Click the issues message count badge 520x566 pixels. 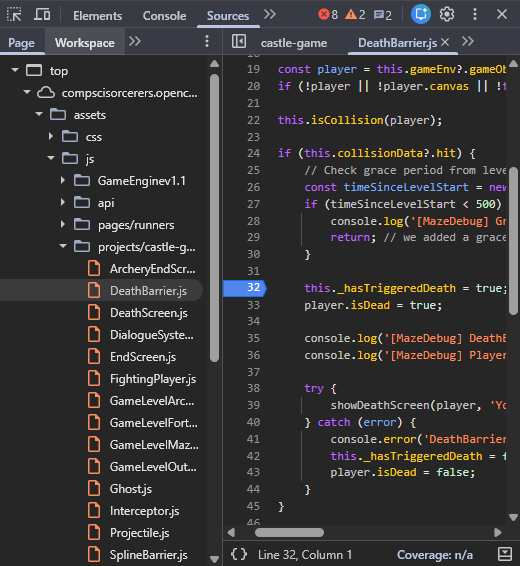(383, 15)
